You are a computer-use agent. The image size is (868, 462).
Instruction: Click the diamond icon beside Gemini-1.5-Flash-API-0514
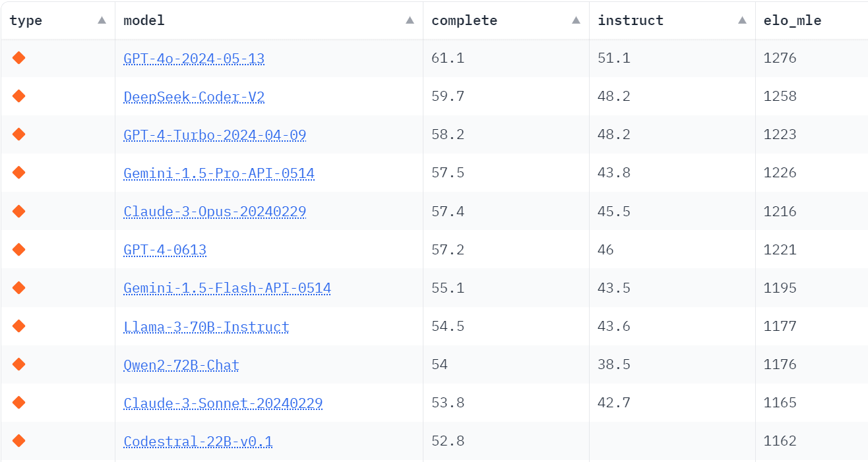18,287
